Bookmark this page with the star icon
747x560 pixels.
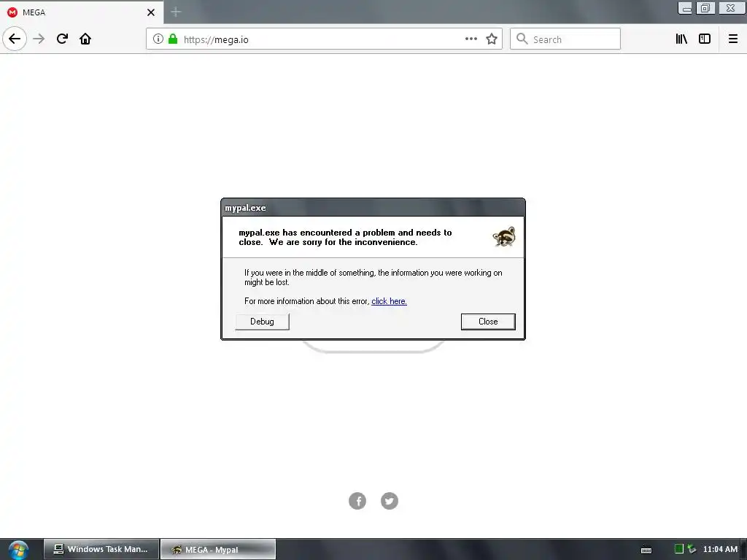[x=492, y=39]
